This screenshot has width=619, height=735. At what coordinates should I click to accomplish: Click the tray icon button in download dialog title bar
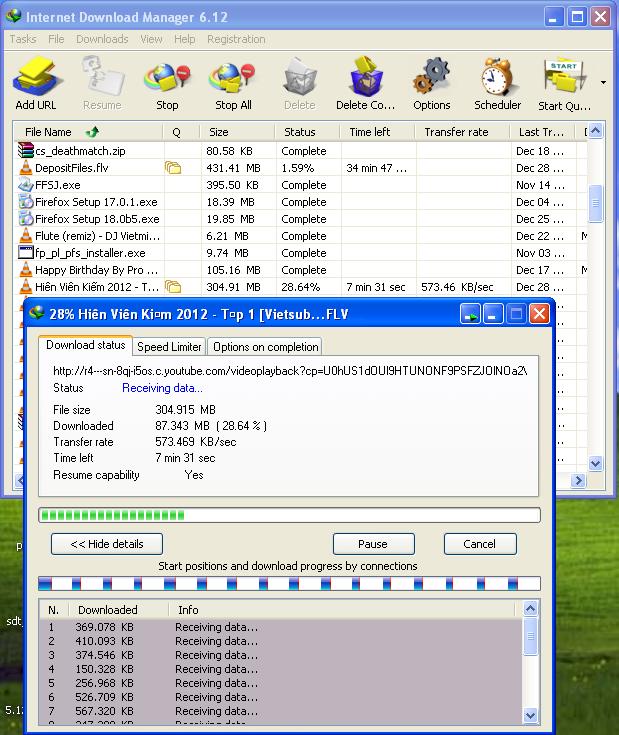(x=470, y=314)
